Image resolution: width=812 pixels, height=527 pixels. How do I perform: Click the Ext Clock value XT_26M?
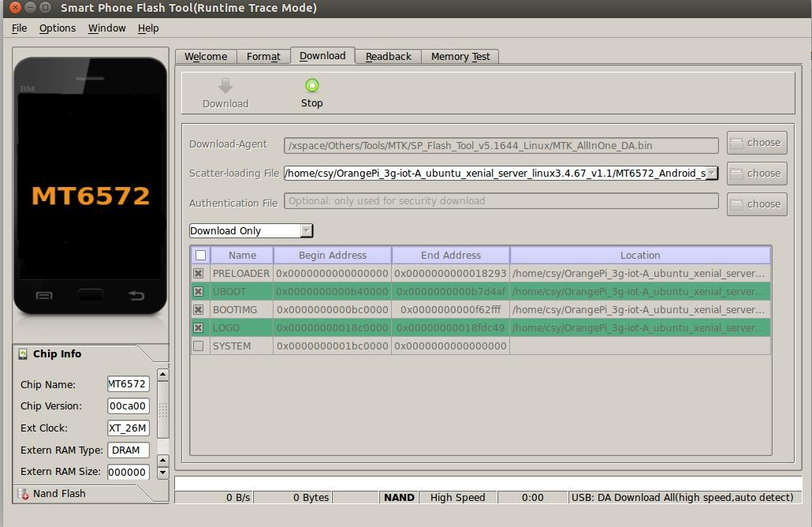pyautogui.click(x=128, y=428)
